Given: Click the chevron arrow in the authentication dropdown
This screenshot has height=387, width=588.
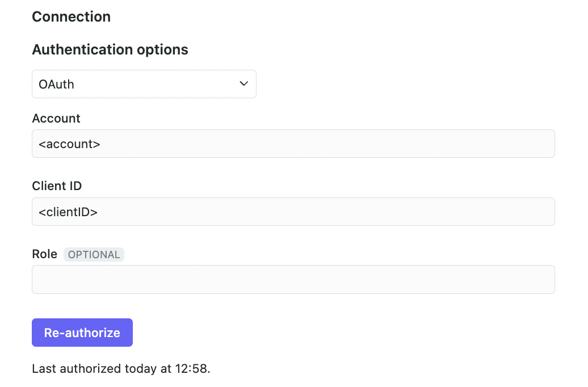Looking at the screenshot, I should [x=244, y=84].
